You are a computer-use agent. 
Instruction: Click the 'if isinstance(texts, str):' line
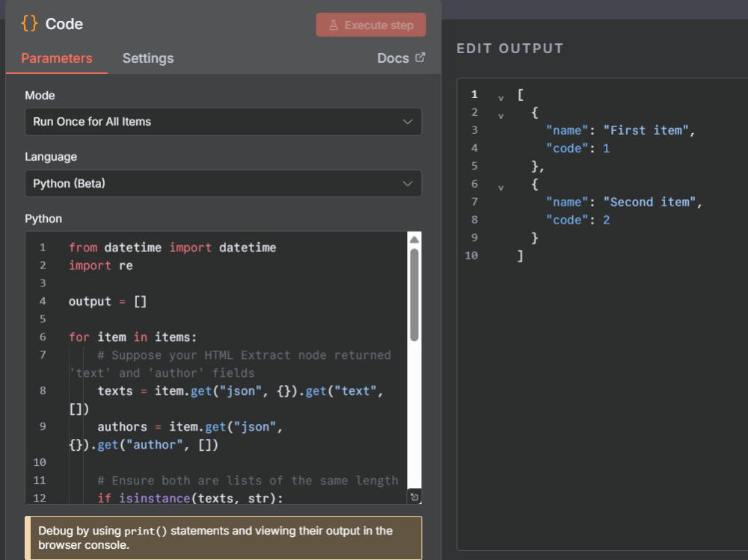click(x=190, y=498)
